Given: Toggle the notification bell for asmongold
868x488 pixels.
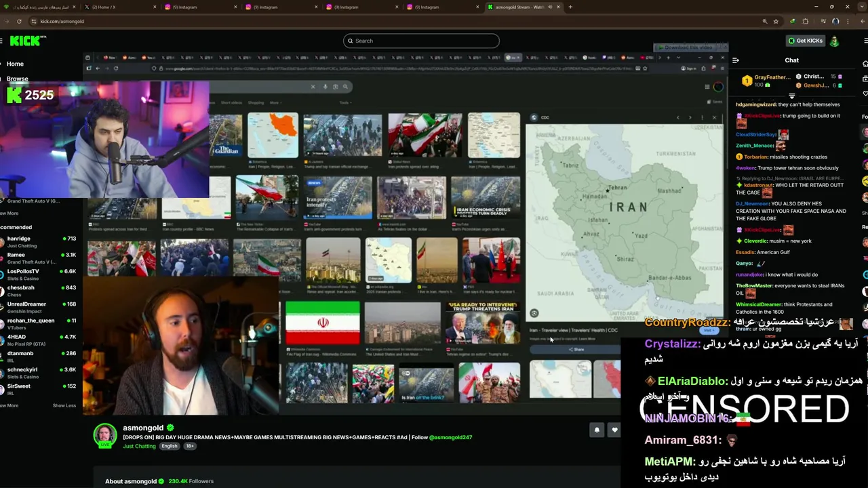Looking at the screenshot, I should pos(597,430).
